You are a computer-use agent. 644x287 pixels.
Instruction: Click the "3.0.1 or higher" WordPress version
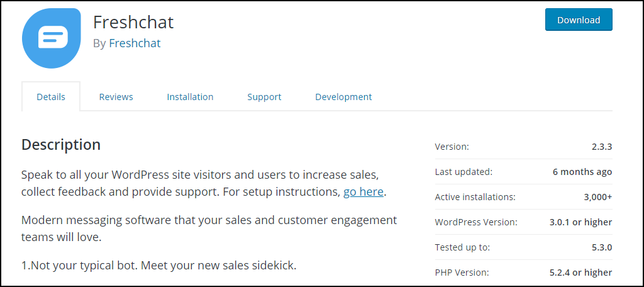point(580,222)
